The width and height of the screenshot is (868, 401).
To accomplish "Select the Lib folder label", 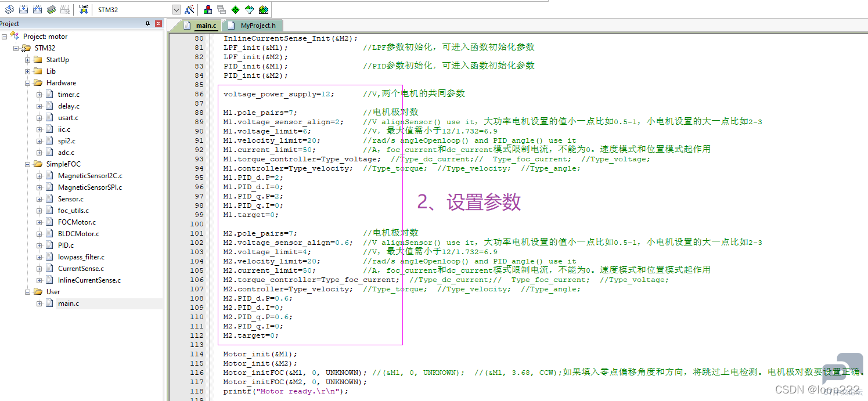I will click(x=51, y=71).
